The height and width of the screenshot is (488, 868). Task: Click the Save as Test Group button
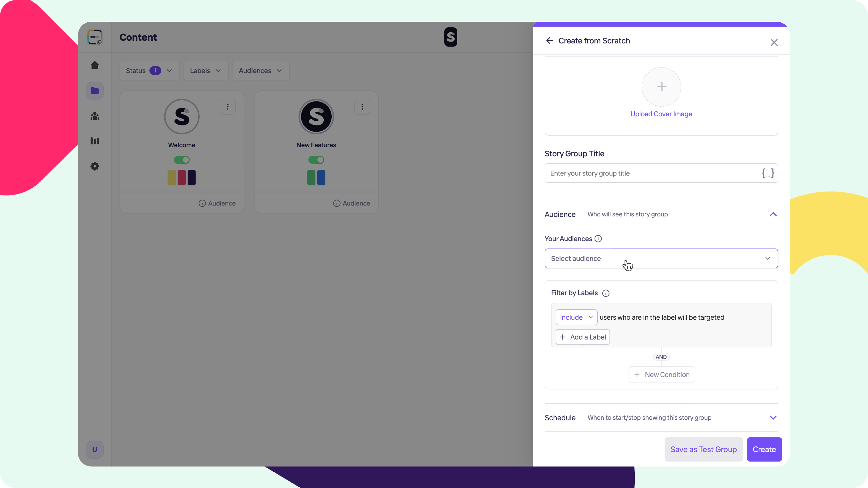tap(703, 449)
